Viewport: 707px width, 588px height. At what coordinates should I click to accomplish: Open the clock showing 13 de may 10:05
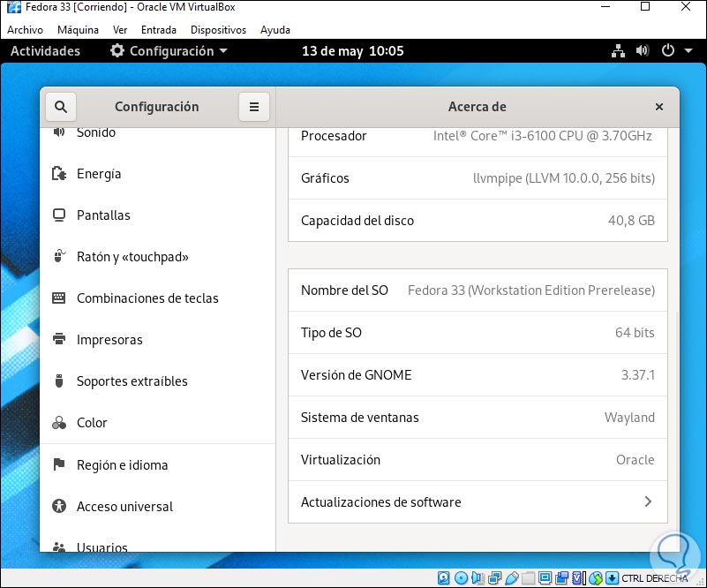pyautogui.click(x=352, y=51)
